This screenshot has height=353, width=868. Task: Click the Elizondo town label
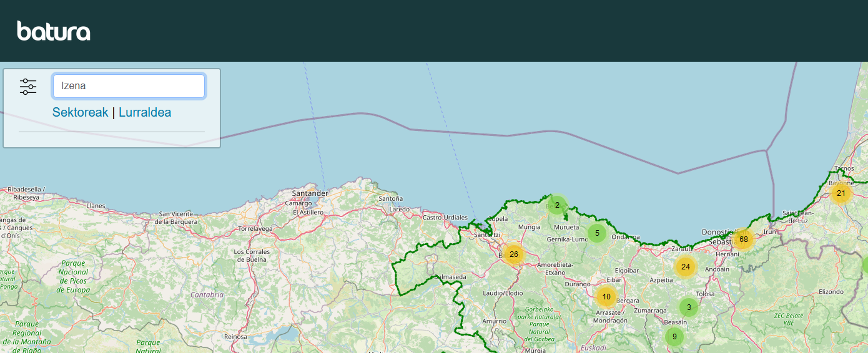click(831, 291)
